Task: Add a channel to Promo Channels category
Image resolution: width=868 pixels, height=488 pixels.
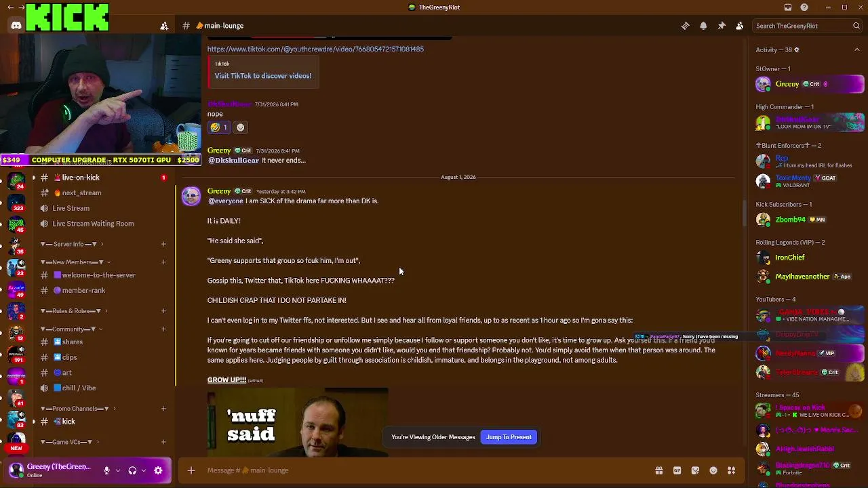Action: click(x=163, y=409)
